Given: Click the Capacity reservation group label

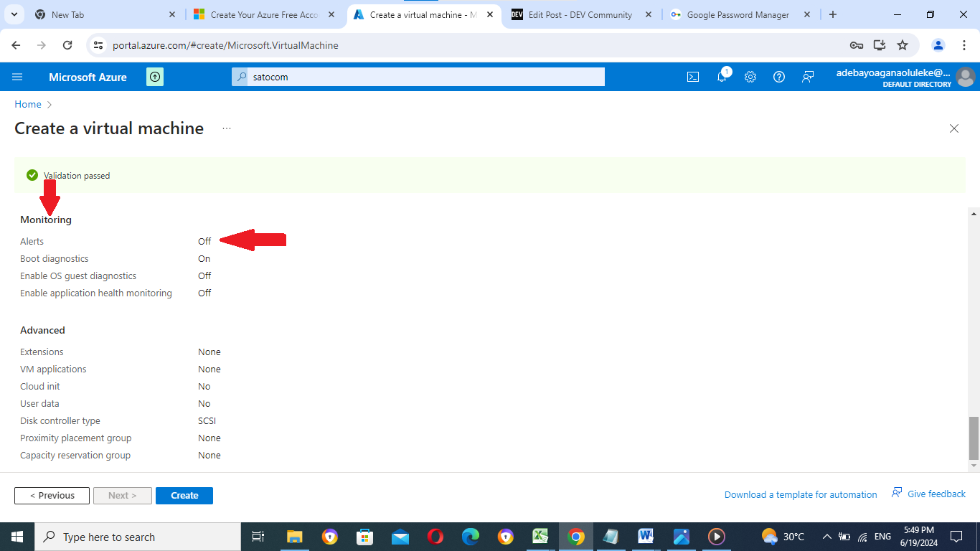Looking at the screenshot, I should [75, 456].
